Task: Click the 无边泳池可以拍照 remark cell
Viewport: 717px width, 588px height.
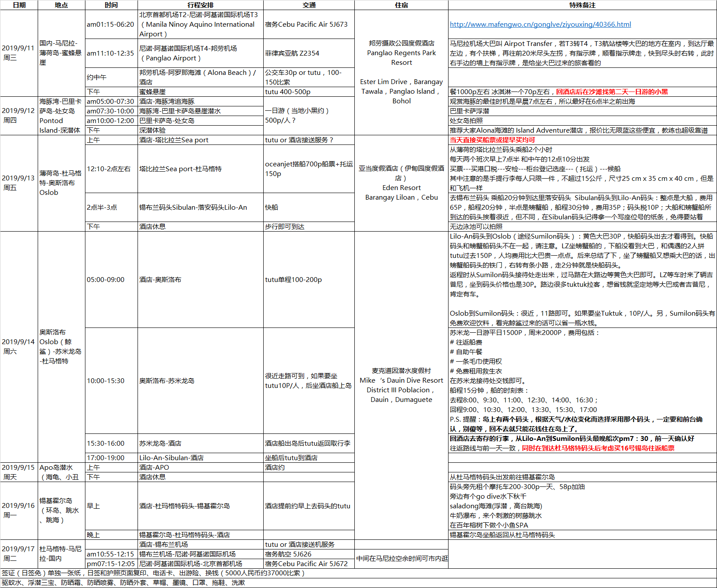Action: (583, 227)
